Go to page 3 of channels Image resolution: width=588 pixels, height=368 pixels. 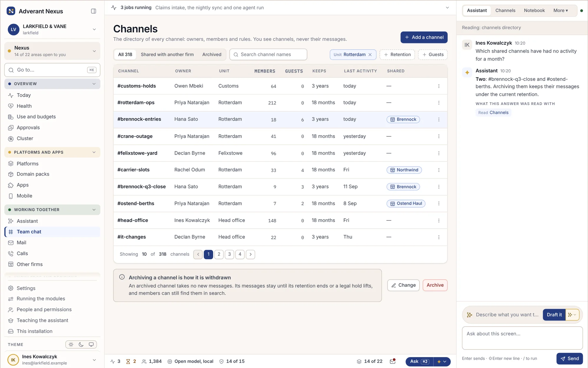point(229,254)
